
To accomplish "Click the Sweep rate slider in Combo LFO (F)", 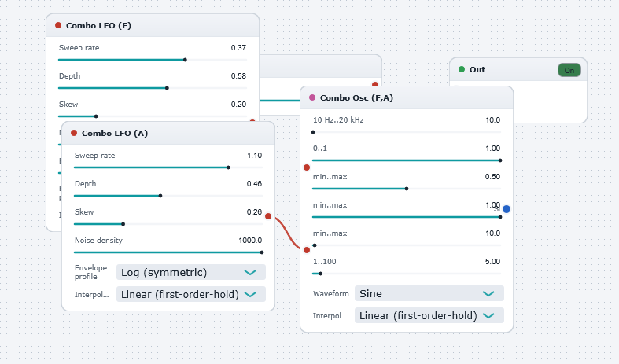I will [153, 60].
